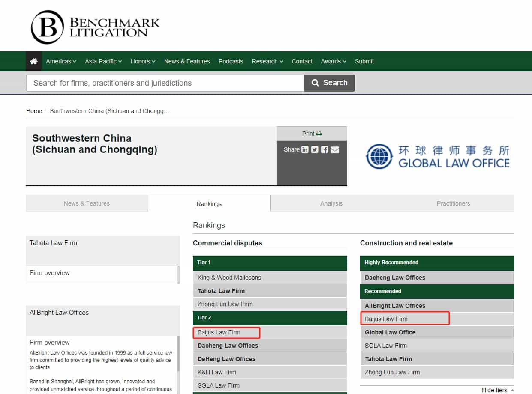
Task: Click the Highly Recommended header bar
Action: point(437,263)
